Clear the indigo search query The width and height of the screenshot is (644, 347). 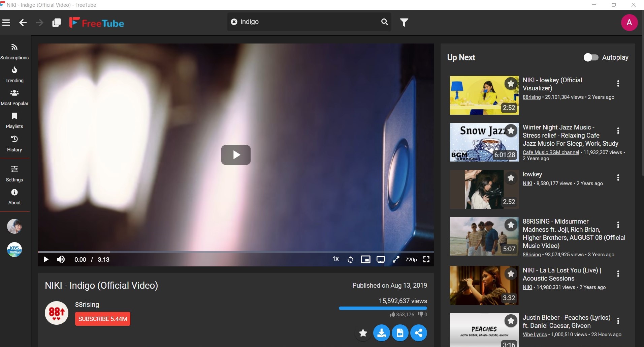point(234,22)
